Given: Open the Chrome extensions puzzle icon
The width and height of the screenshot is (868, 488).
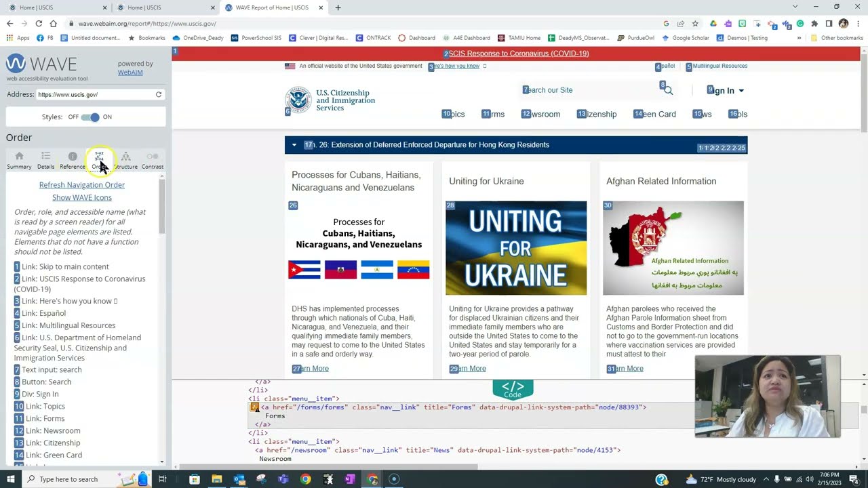Looking at the screenshot, I should [x=814, y=23].
